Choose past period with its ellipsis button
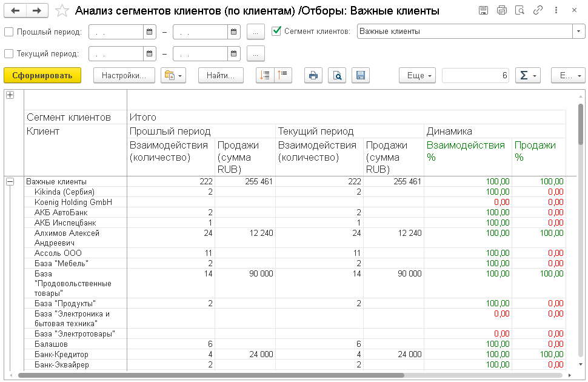The height and width of the screenshot is (382, 588). coord(256,32)
